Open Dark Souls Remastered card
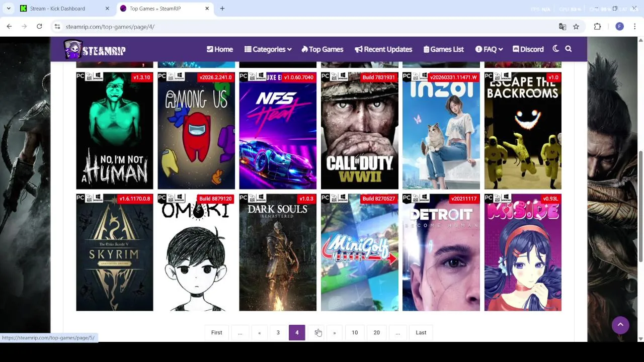This screenshot has height=362, width=644. point(278,252)
